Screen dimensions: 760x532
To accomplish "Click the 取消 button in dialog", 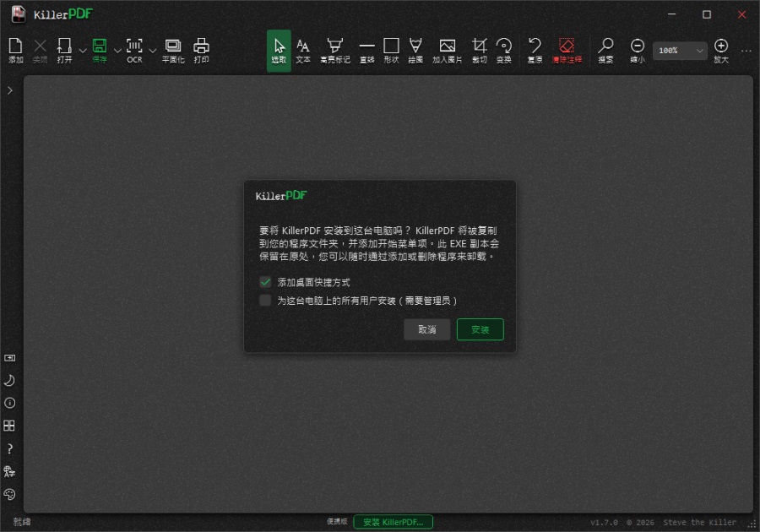I will [427, 329].
